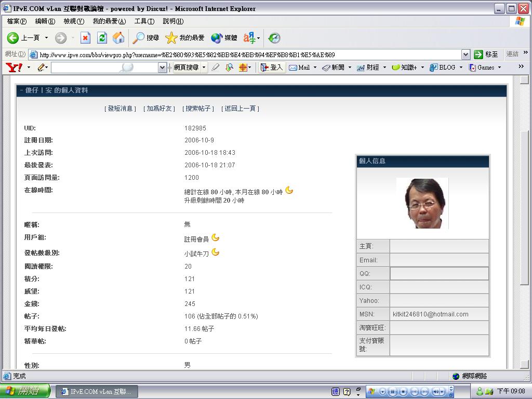Click the 返回上一頁 link
The width and height of the screenshot is (532, 399).
(x=240, y=109)
